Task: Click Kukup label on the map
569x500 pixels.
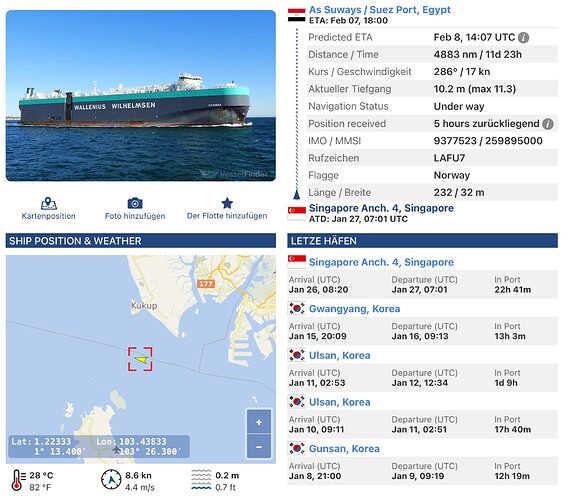Action: coord(144,306)
